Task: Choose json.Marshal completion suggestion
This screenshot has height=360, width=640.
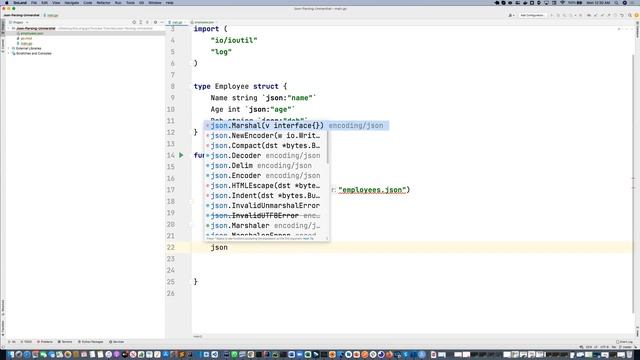Action: click(x=297, y=126)
